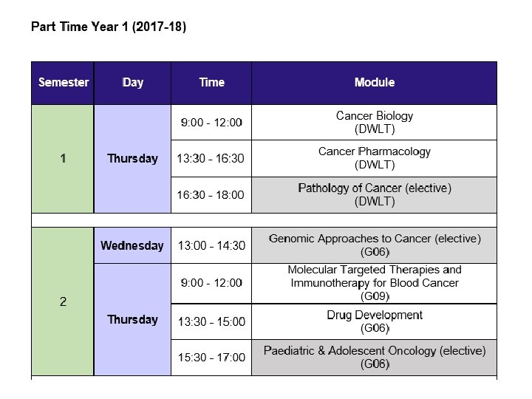Image resolution: width=532 pixels, height=399 pixels.
Task: Click the Day column header
Action: coord(133,82)
